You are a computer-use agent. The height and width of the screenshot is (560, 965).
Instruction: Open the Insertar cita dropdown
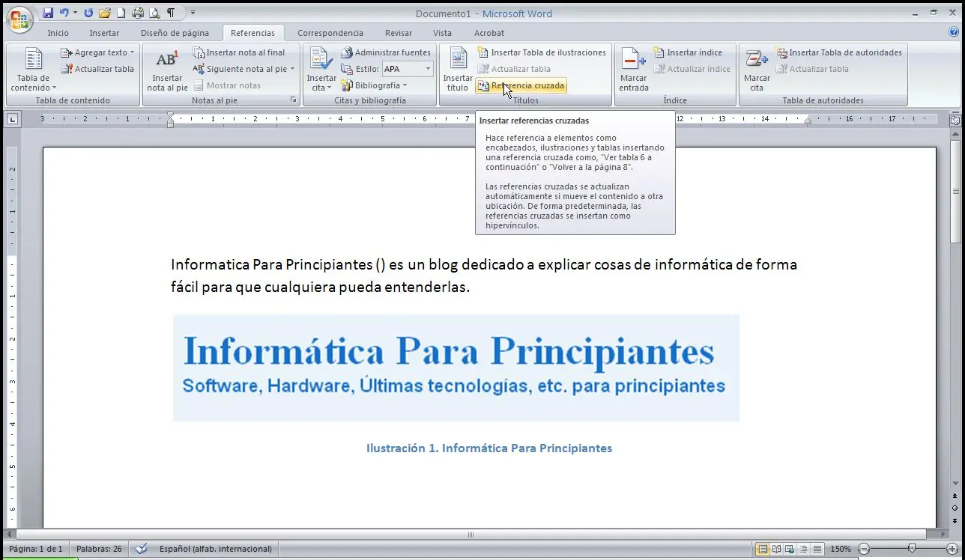[321, 70]
